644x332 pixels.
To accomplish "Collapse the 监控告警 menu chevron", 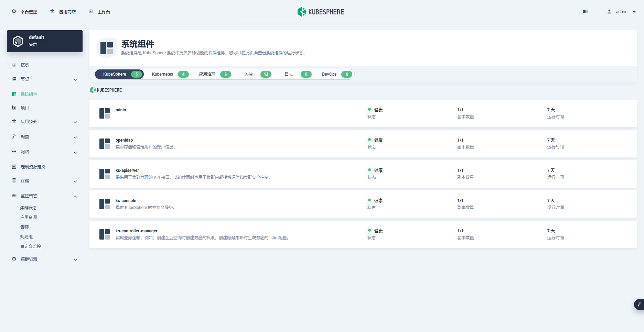I will point(75,197).
